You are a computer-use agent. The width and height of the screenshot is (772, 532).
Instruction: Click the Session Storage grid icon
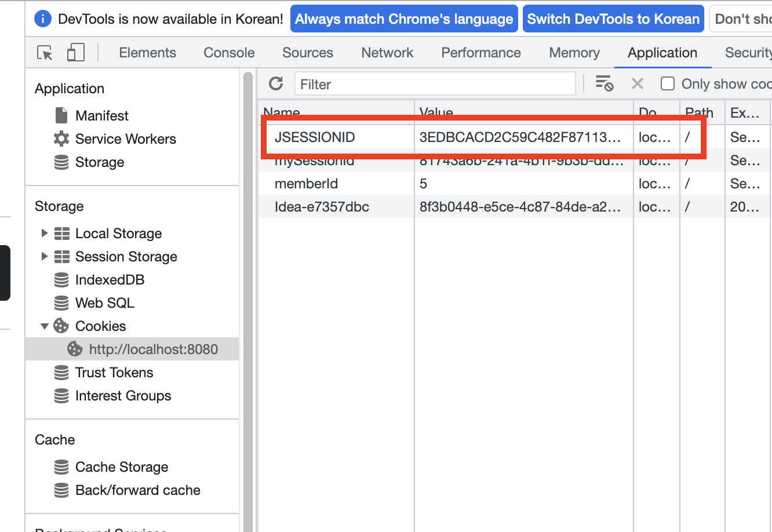point(62,256)
